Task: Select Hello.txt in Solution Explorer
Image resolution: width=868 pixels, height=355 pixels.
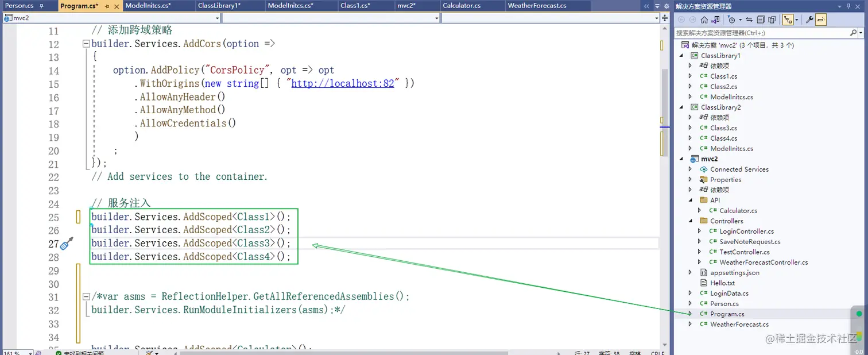Action: click(722, 283)
